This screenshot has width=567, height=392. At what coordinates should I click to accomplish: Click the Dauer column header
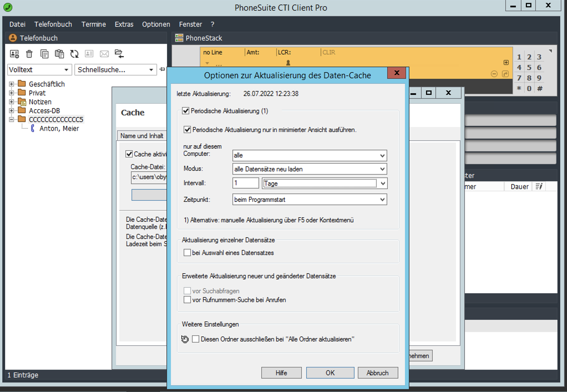519,187
